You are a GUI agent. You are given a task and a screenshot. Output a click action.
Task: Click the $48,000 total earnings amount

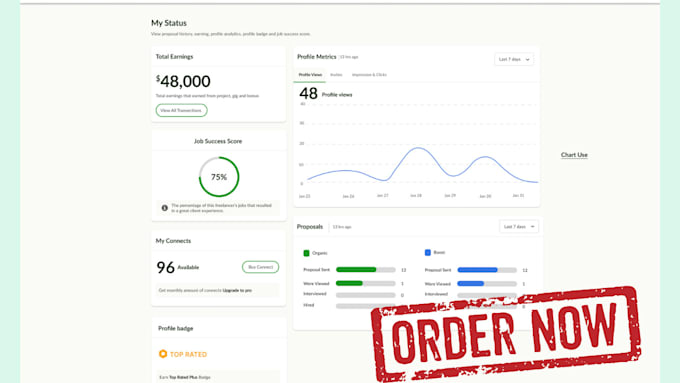(183, 81)
